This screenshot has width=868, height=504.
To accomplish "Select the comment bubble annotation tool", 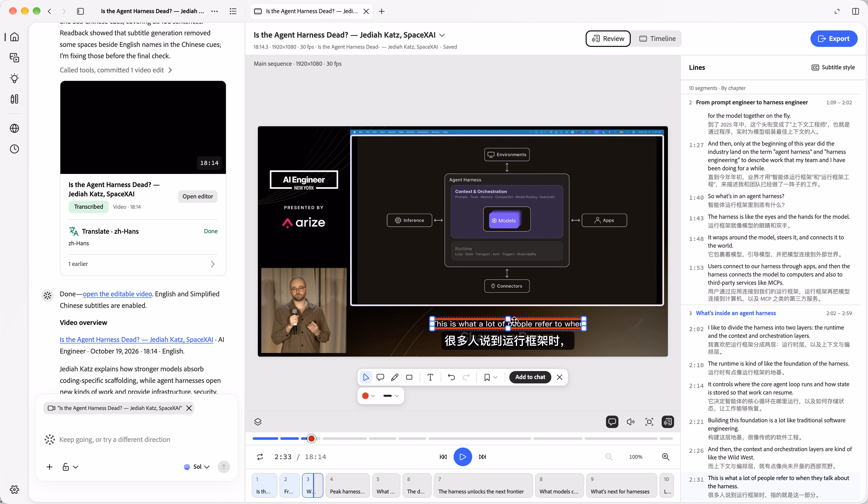I will click(380, 377).
